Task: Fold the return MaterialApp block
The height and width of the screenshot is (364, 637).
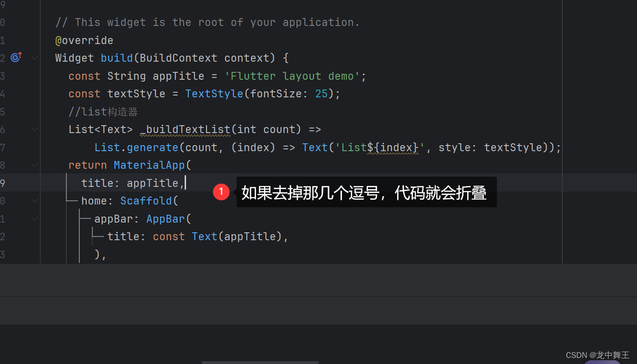Action: 35,165
